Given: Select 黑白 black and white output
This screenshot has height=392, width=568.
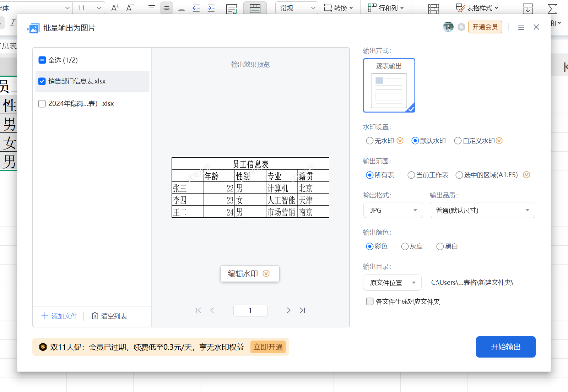Looking at the screenshot, I should click(440, 246).
